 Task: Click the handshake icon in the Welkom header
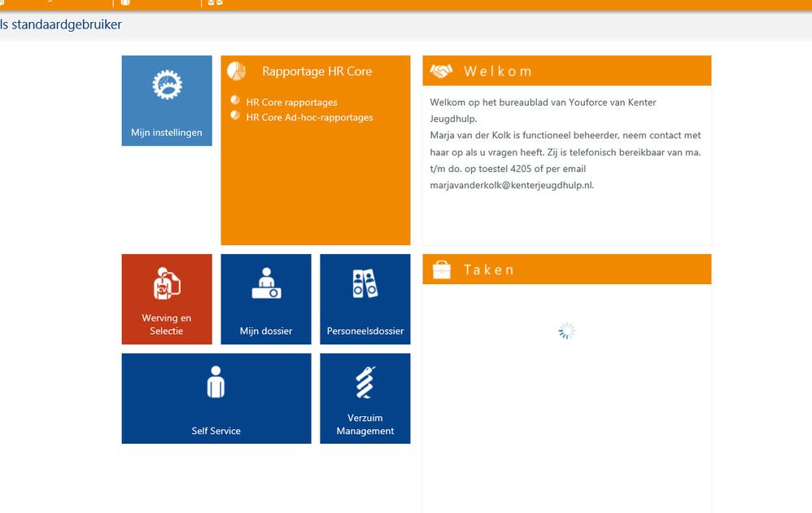(x=441, y=71)
